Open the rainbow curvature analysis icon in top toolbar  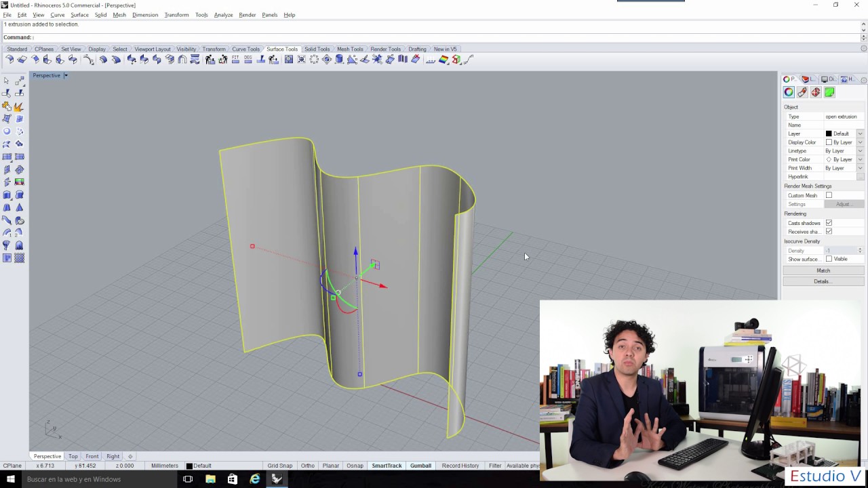pyautogui.click(x=443, y=60)
